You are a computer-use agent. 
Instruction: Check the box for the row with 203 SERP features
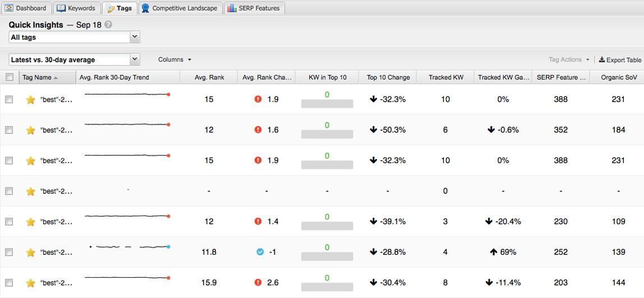coord(9,283)
